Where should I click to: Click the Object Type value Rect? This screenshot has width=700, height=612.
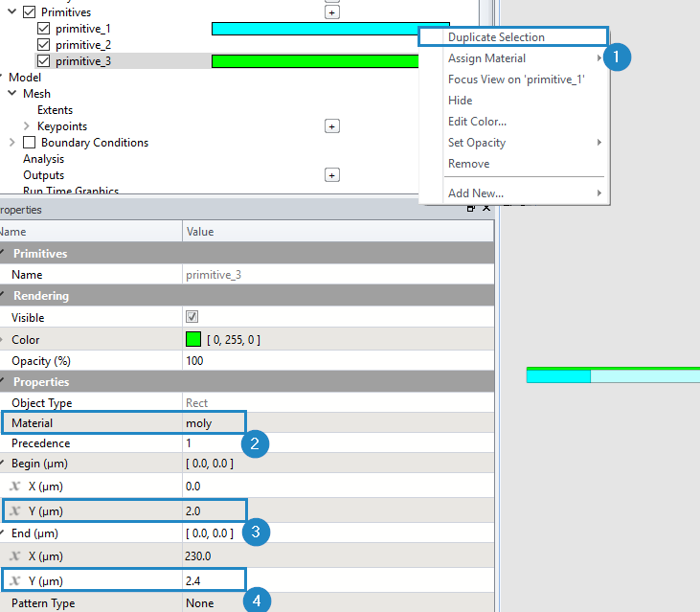coord(197,402)
